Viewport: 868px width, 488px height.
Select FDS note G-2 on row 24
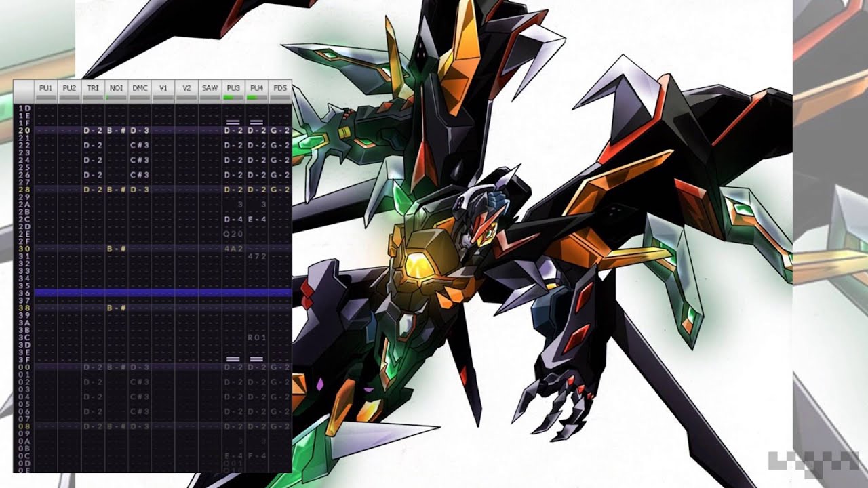tap(279, 160)
